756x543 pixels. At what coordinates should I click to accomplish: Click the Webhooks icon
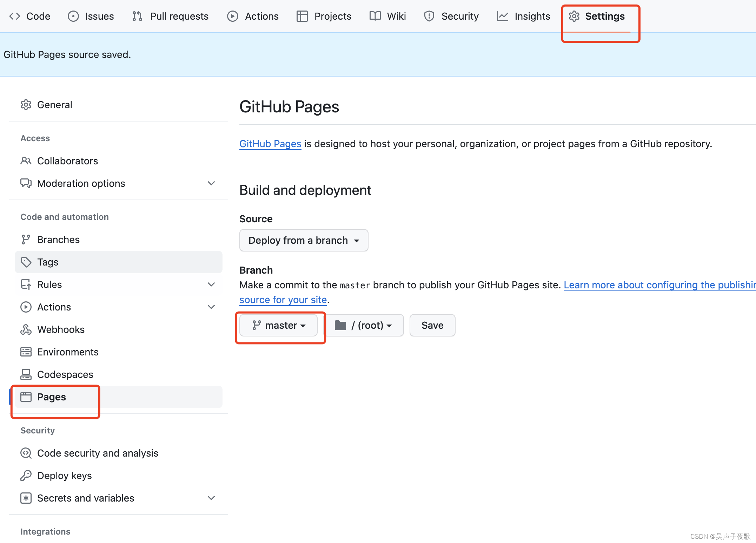coord(26,329)
